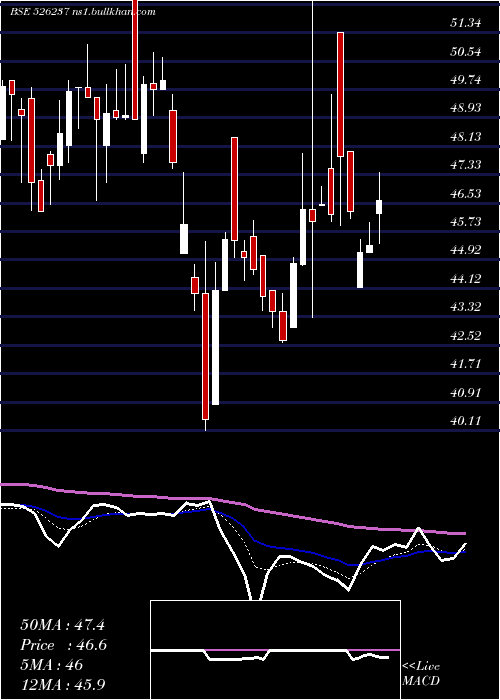Click the 44.92 price axis label
This screenshot has height=700, width=500.
pos(466,250)
